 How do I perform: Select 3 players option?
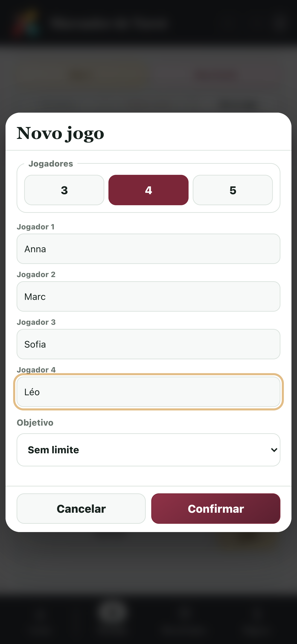click(64, 190)
